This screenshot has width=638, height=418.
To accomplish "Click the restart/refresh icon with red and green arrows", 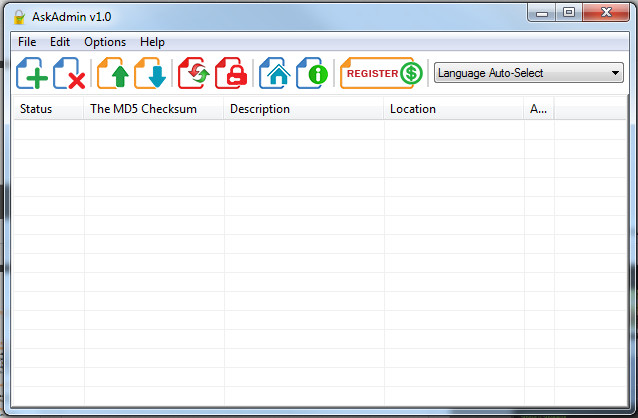I will (x=194, y=73).
